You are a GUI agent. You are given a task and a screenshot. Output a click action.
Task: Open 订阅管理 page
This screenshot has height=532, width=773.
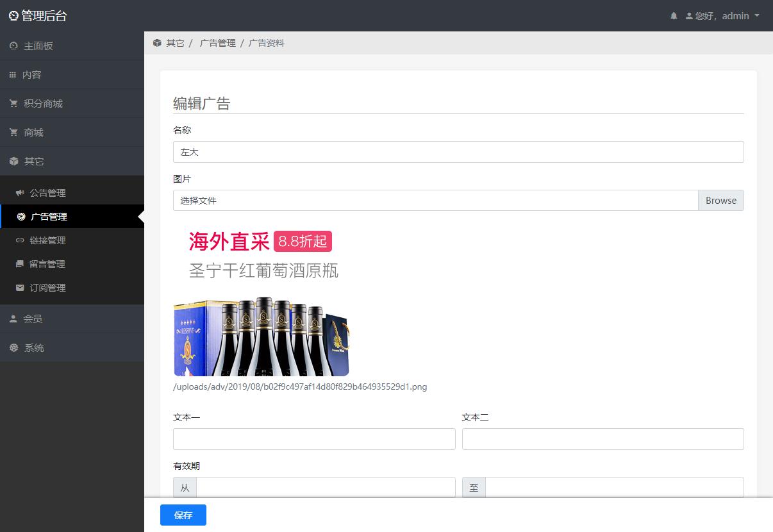click(72, 288)
